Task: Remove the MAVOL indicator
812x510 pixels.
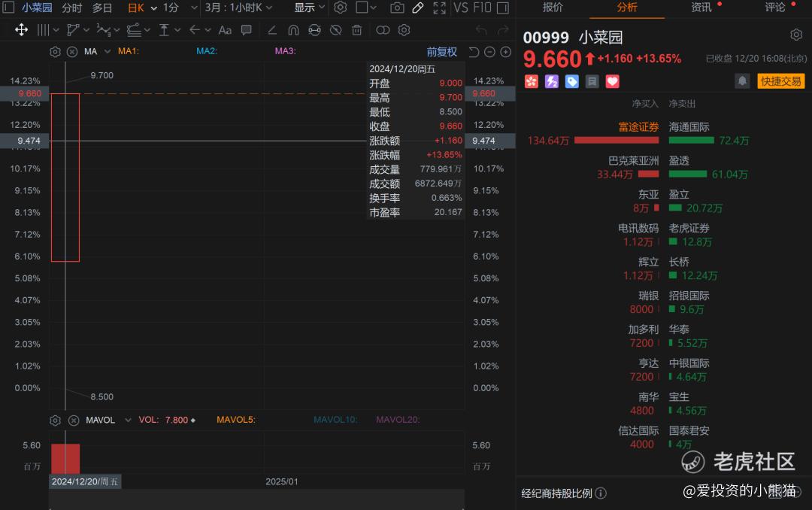Action: click(x=74, y=420)
